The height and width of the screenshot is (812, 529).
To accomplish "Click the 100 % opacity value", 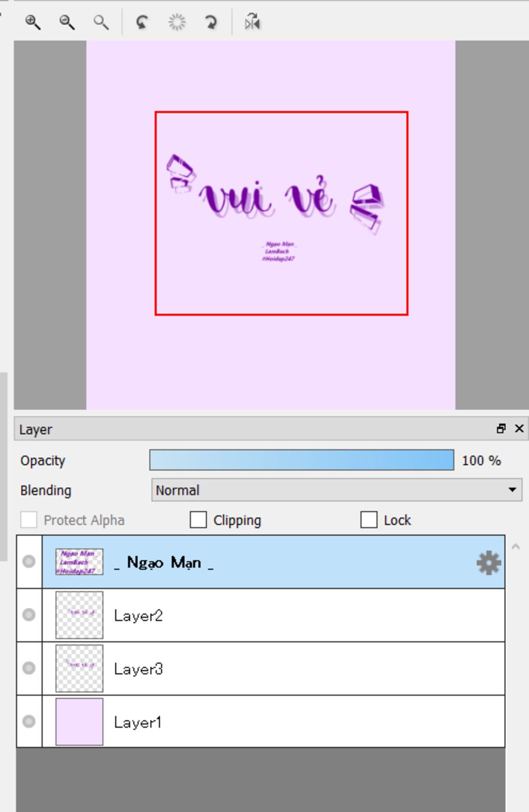I will 481,461.
